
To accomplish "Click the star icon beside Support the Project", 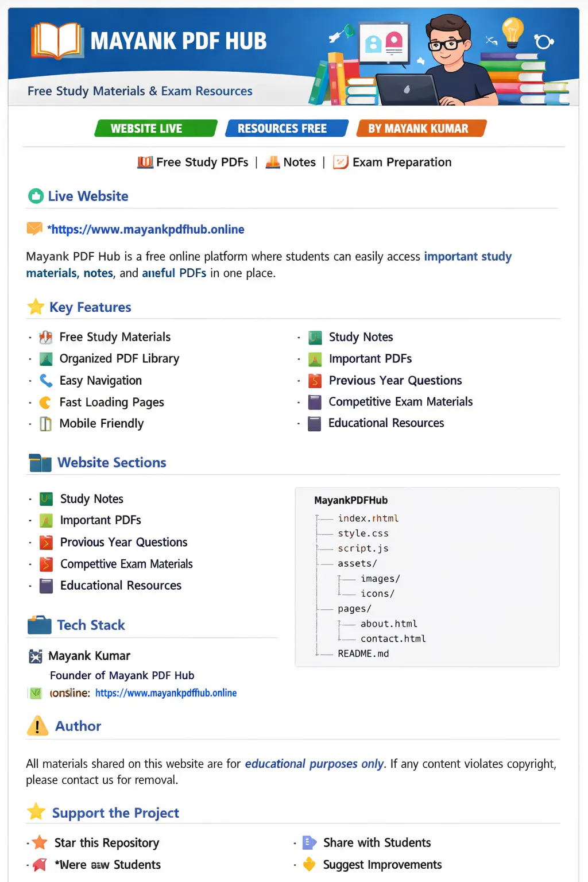I will pyautogui.click(x=36, y=812).
